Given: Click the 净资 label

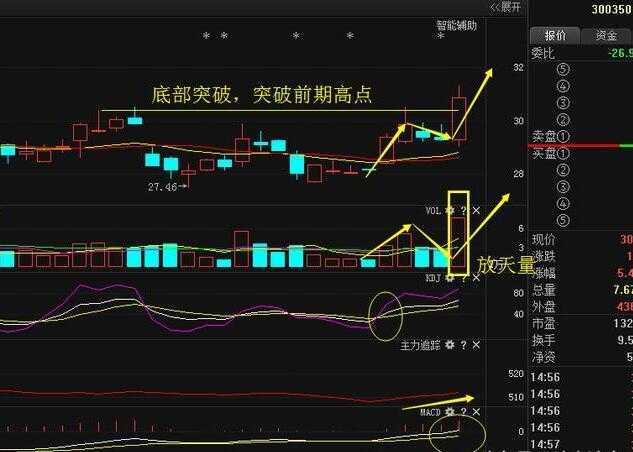Looking at the screenshot, I should [543, 357].
